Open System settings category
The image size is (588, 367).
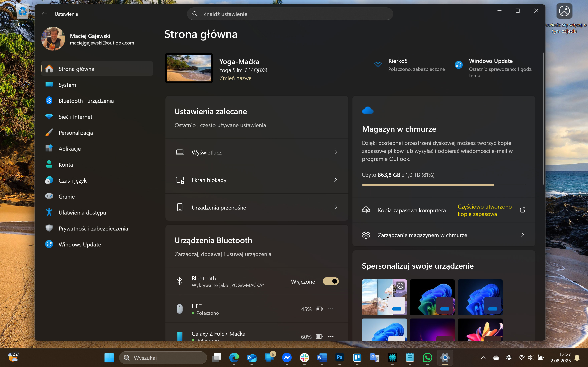click(97, 85)
